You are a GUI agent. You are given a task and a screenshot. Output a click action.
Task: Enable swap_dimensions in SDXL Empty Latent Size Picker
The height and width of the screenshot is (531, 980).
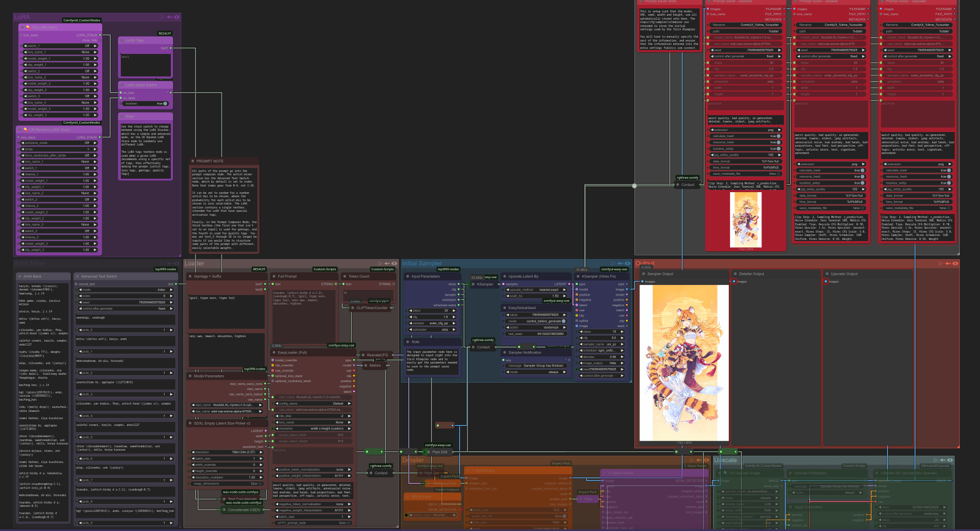click(228, 483)
